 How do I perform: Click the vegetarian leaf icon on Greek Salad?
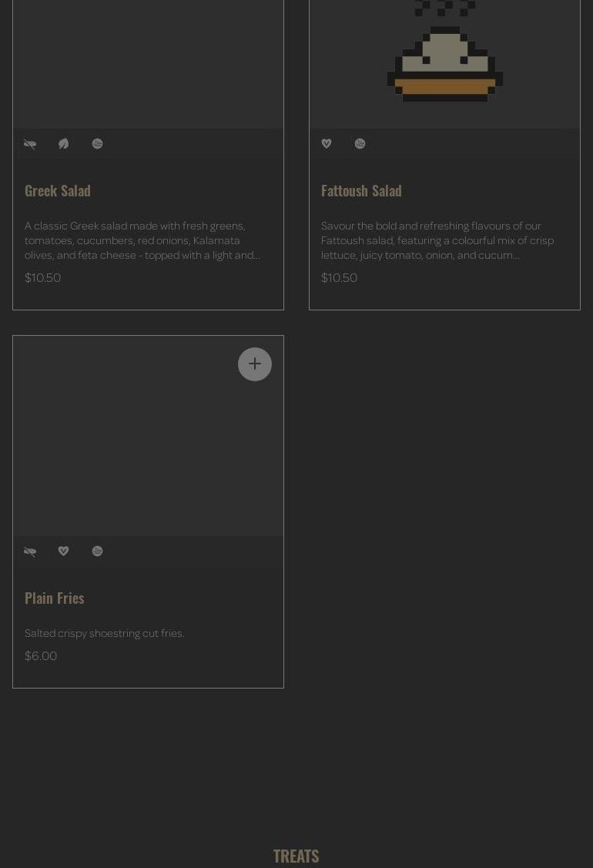pos(64,144)
